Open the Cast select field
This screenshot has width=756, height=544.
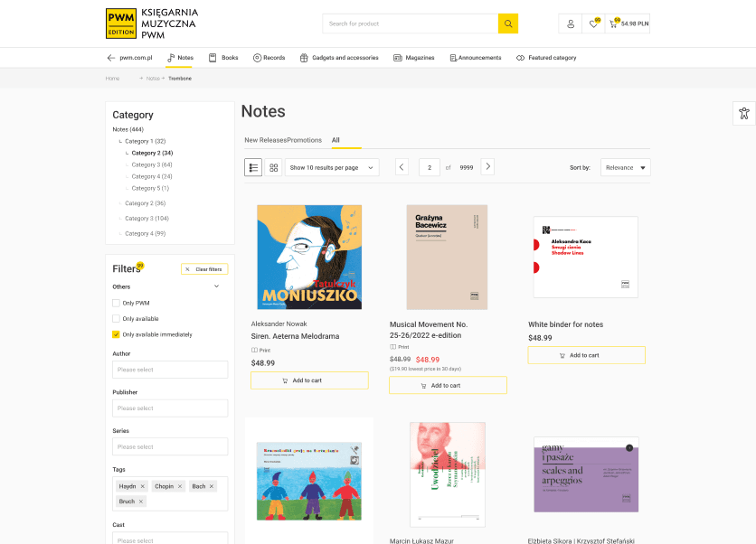(170, 539)
